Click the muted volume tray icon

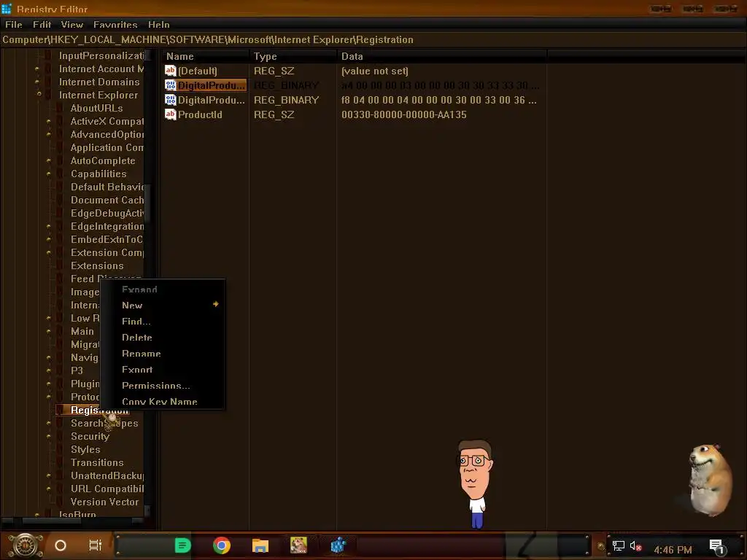[x=635, y=546]
